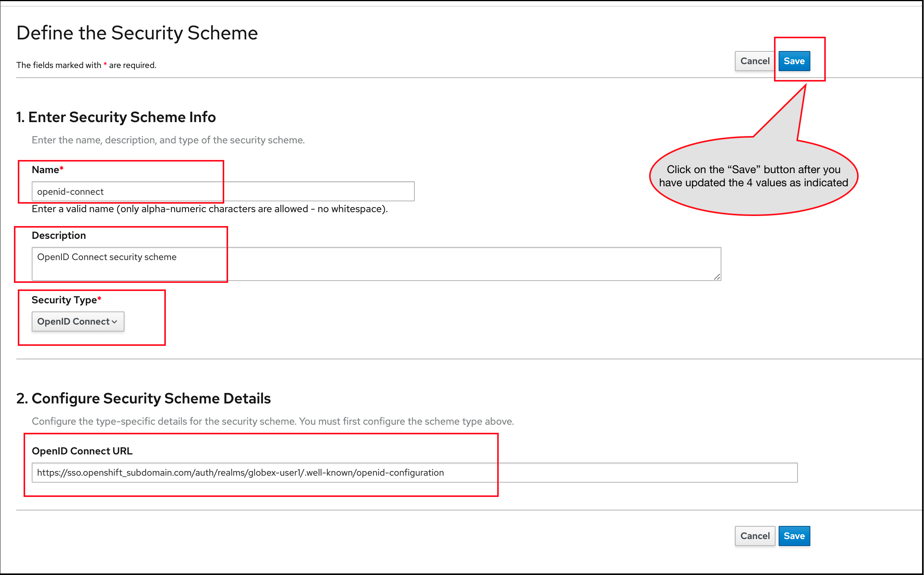Click the 'Description' field label
Viewport: 924px width, 575px height.
[59, 235]
